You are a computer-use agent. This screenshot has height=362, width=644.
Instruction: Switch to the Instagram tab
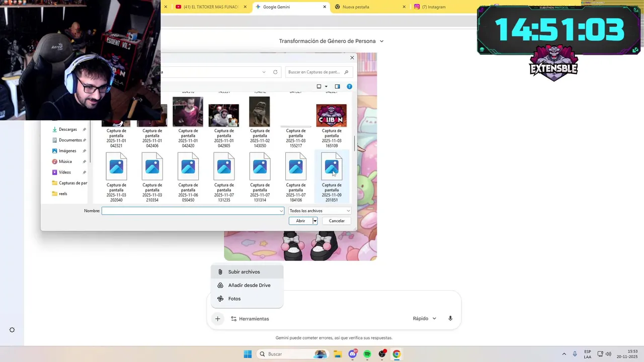point(443,7)
